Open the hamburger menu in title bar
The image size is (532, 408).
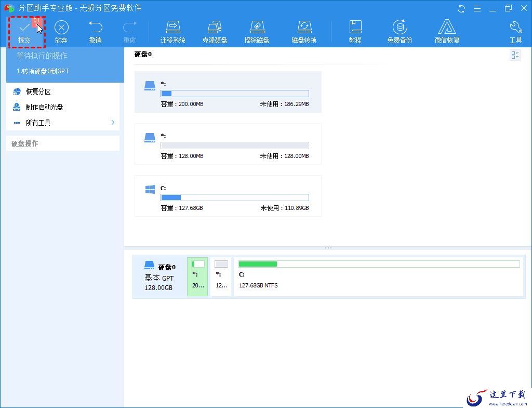point(477,8)
